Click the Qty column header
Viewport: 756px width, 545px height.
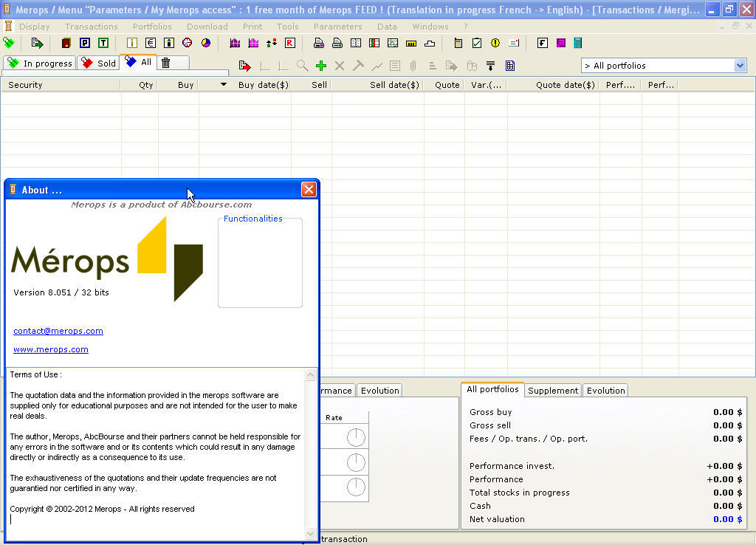(140, 85)
